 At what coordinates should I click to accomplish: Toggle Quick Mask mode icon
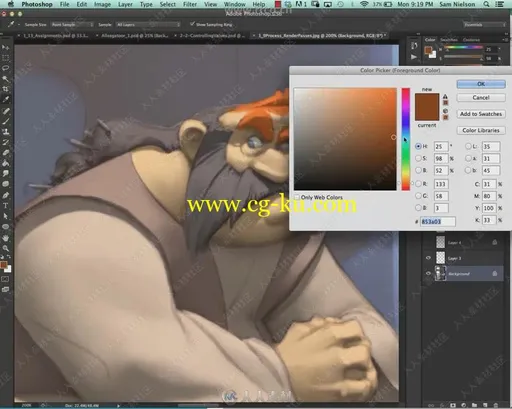pyautogui.click(x=5, y=279)
